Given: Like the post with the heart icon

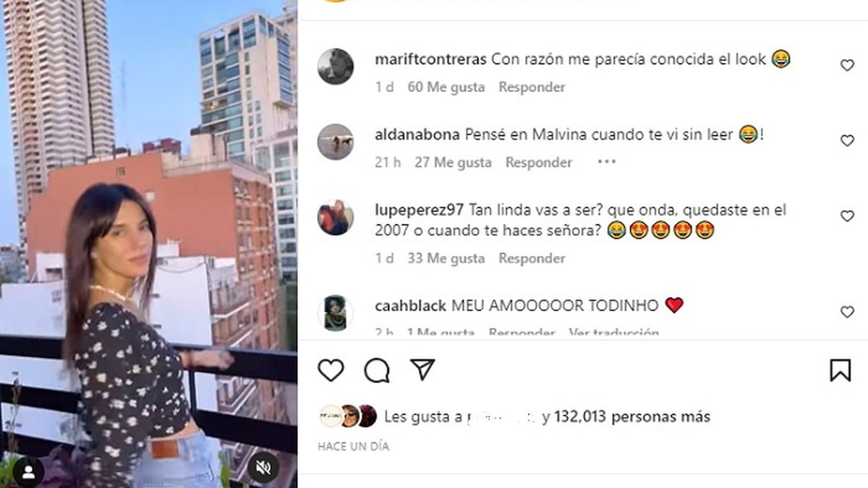Looking at the screenshot, I should 331,370.
